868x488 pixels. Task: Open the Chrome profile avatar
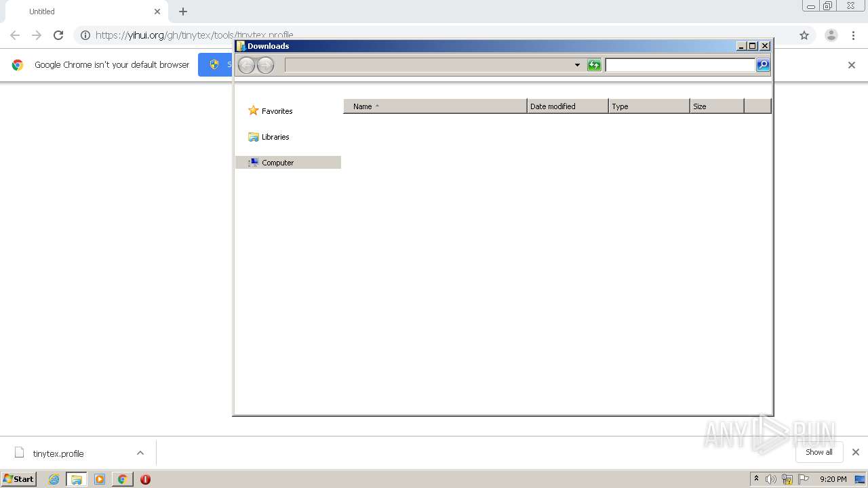(x=831, y=35)
